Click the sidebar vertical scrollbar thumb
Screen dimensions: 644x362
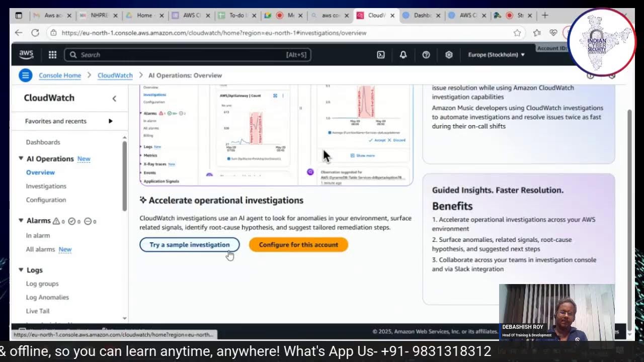124,176
